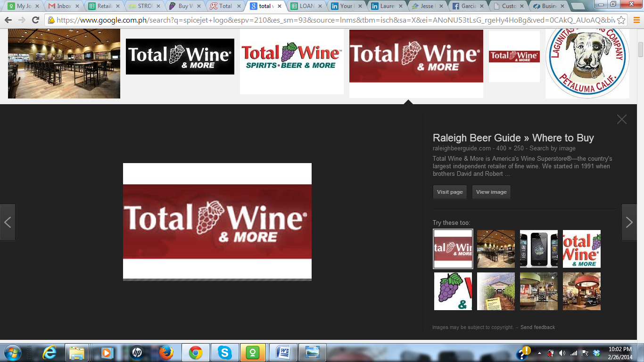The width and height of the screenshot is (644, 362).
Task: Switch to the LinkedIn Lauren tab
Action: (388, 6)
